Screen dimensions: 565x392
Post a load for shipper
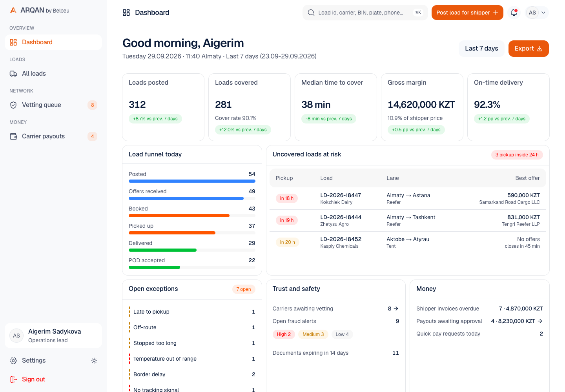coord(467,13)
